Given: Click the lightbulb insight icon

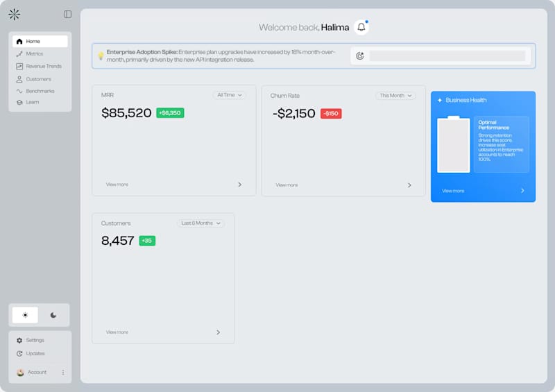Looking at the screenshot, I should click(x=101, y=56).
